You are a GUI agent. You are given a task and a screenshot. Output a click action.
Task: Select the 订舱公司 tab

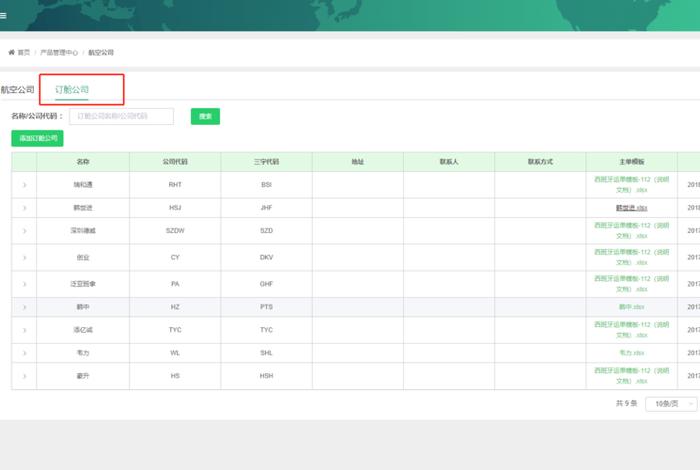tap(72, 90)
